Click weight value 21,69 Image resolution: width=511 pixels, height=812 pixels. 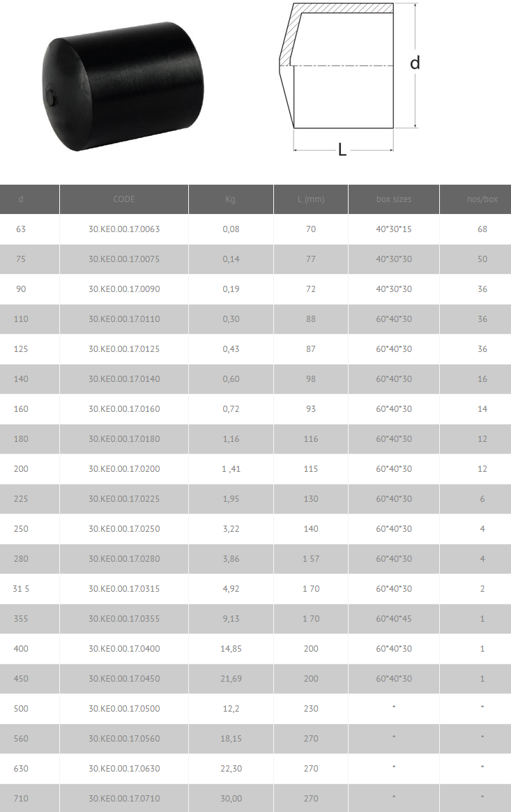[231, 679]
